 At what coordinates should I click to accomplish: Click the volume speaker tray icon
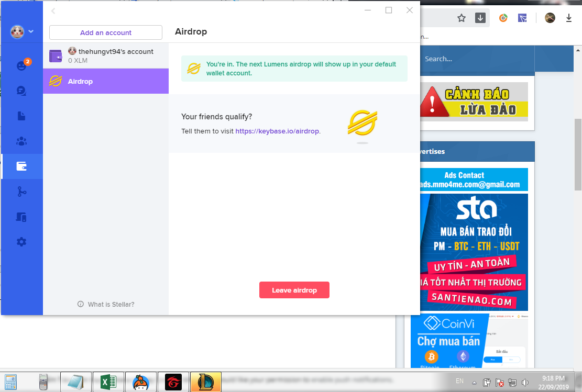525,383
